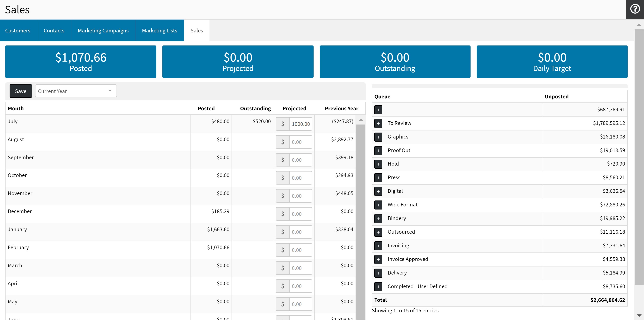Expand the Graphics queue plus icon
The width and height of the screenshot is (644, 320).
378,137
